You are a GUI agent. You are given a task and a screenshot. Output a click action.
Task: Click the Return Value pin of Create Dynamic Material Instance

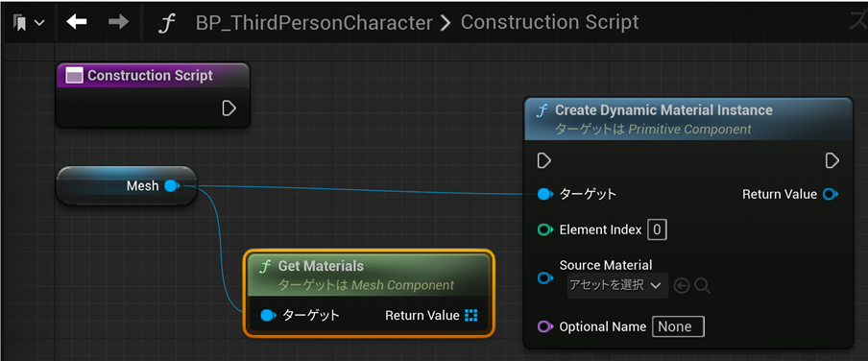pyautogui.click(x=831, y=194)
